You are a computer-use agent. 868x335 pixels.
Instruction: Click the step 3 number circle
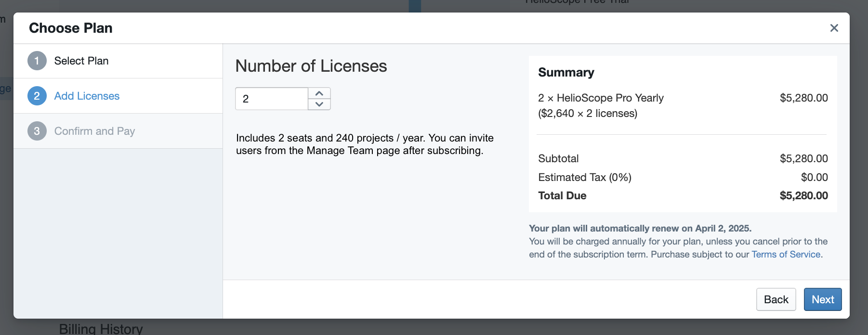pos(37,131)
